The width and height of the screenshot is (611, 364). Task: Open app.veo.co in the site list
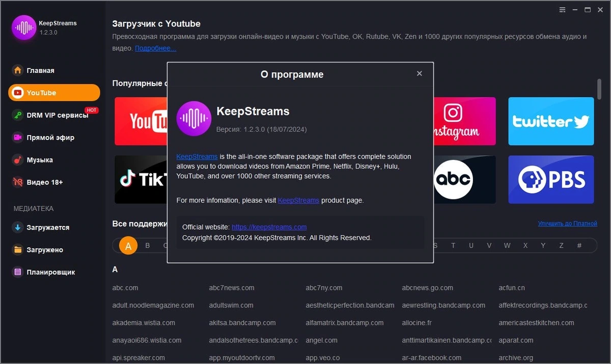(x=322, y=358)
